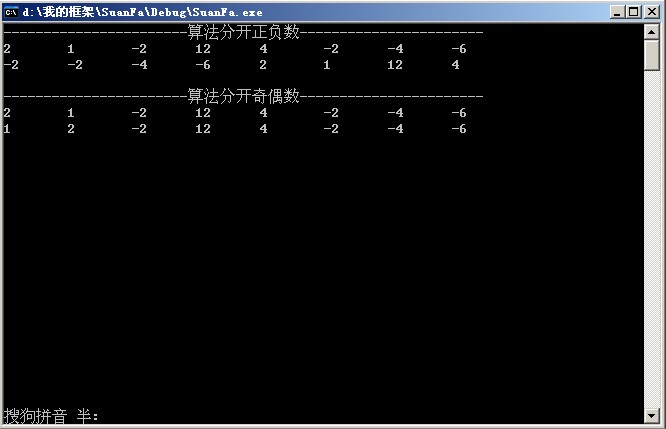Click the -6 in the second output row

point(203,65)
